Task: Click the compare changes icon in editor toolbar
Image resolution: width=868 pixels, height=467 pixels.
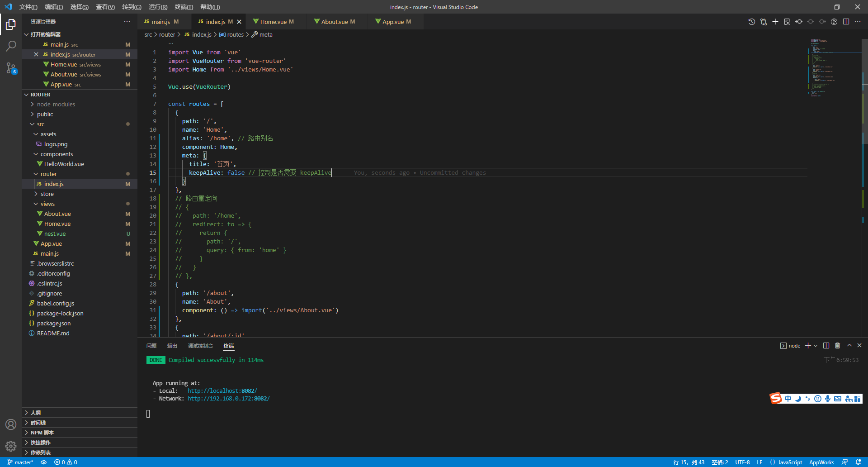Action: pyautogui.click(x=764, y=22)
